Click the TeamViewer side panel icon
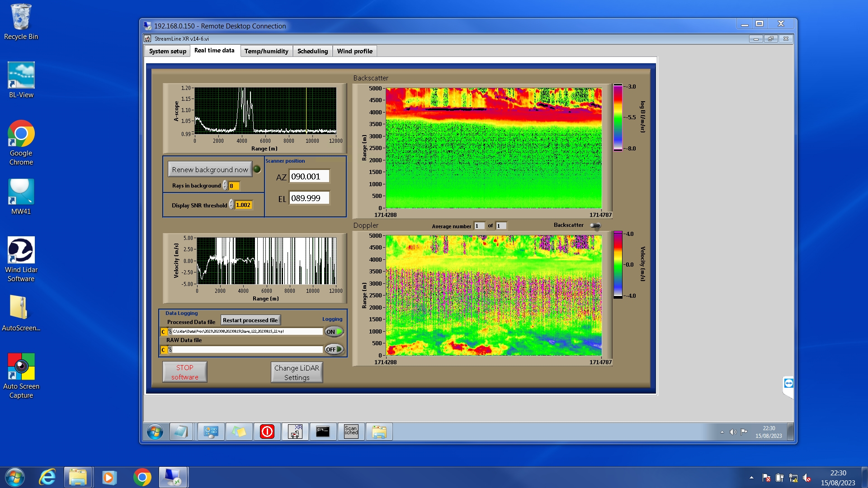868x488 pixels. pos(788,383)
